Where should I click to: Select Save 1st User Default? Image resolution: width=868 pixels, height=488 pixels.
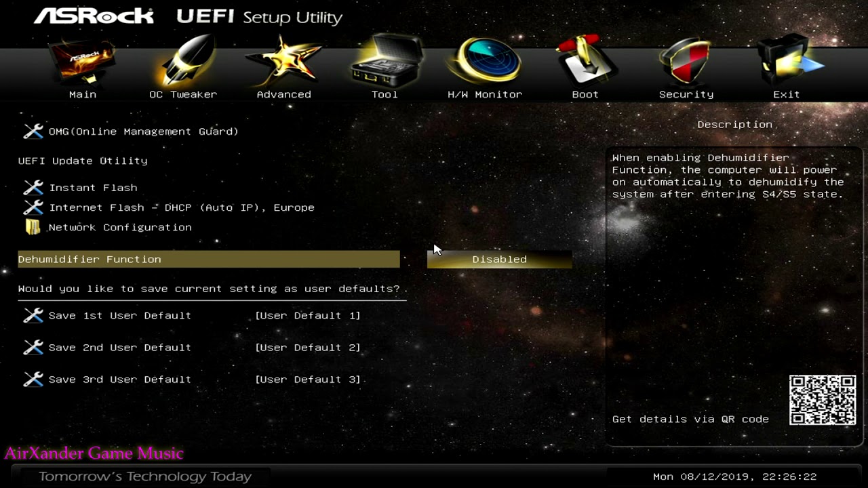pyautogui.click(x=120, y=315)
